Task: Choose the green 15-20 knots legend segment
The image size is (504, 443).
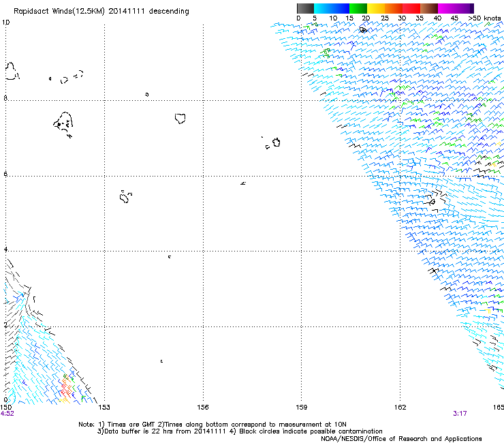Action: tap(358, 8)
